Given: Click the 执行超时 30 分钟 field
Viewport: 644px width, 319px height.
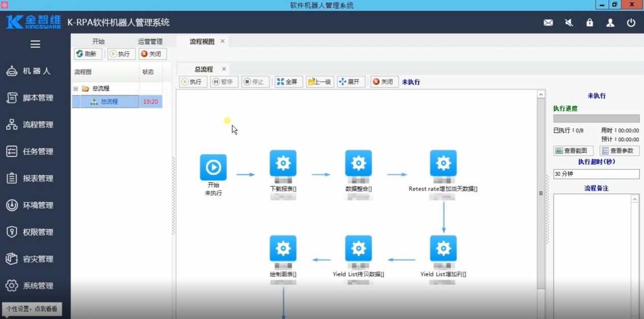Looking at the screenshot, I should tap(596, 174).
